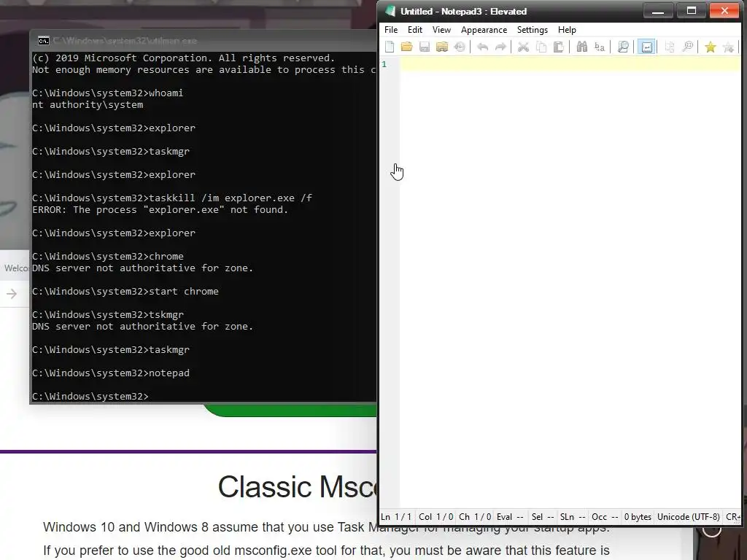Click the zoom magnifier icon near the star
Viewport: 747px width, 560px height.
point(687,47)
